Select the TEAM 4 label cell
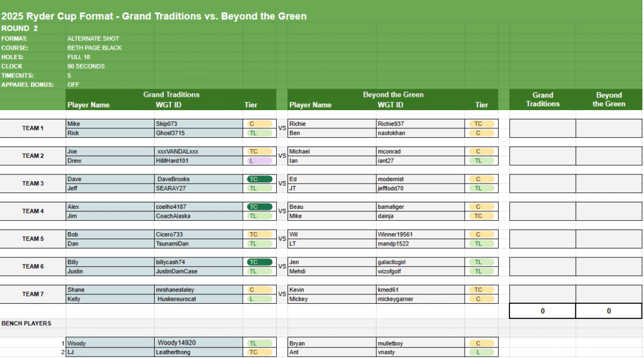Image resolution: width=644 pixels, height=358 pixels. (33, 211)
